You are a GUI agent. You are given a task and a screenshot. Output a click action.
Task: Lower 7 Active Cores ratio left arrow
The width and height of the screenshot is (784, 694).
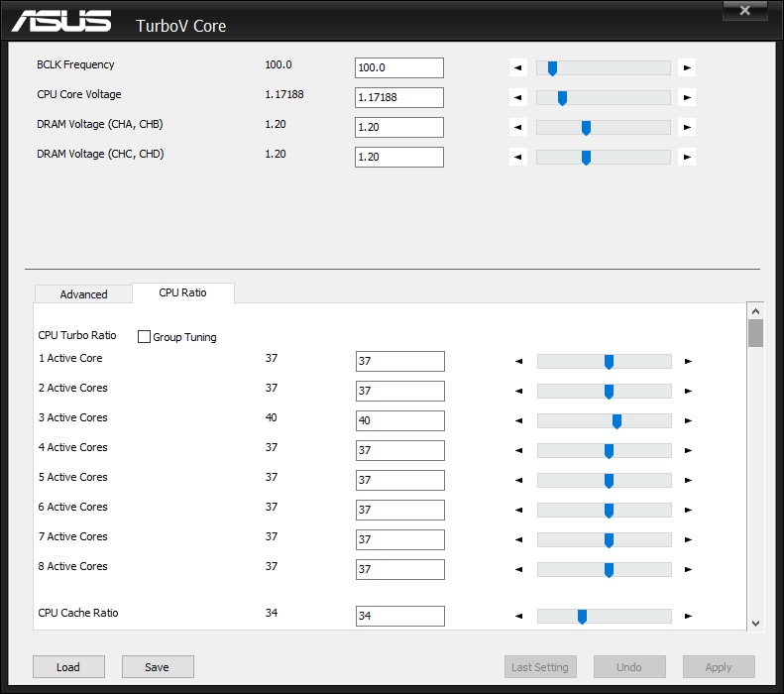coord(519,539)
